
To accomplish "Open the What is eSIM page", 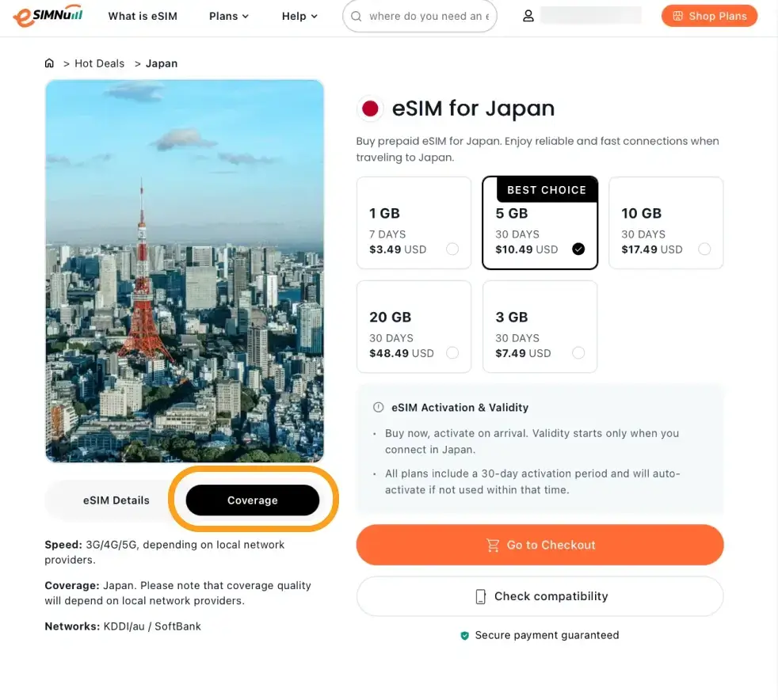I will (x=144, y=17).
